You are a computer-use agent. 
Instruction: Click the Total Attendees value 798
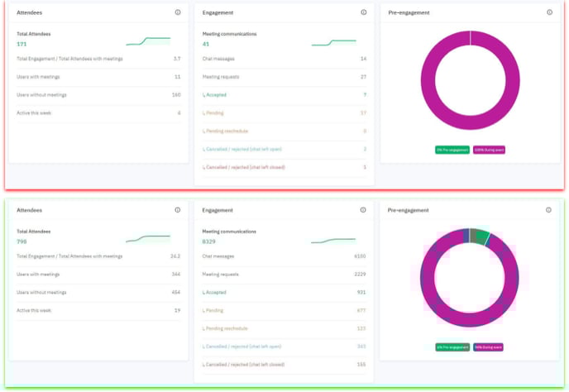coord(22,241)
